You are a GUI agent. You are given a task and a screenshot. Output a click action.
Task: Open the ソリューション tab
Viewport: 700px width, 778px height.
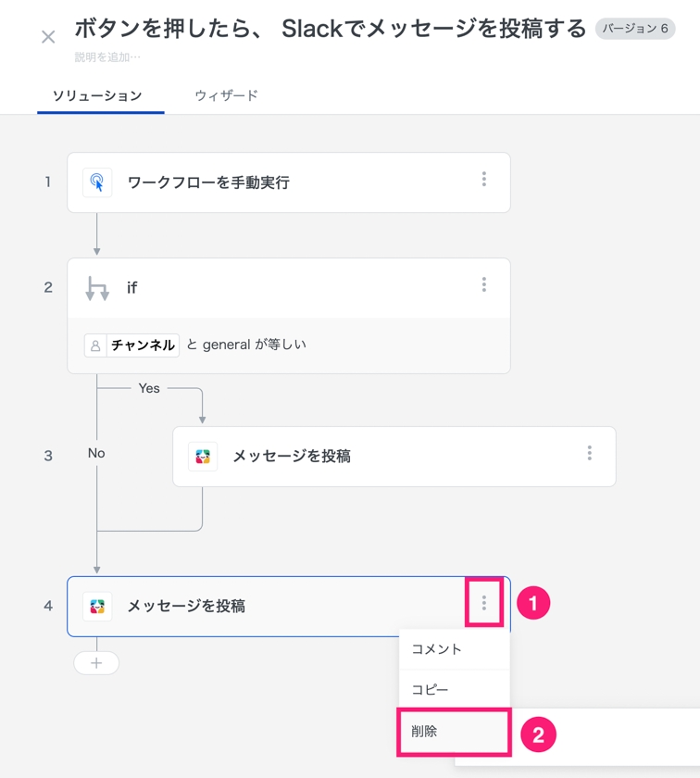point(97,95)
